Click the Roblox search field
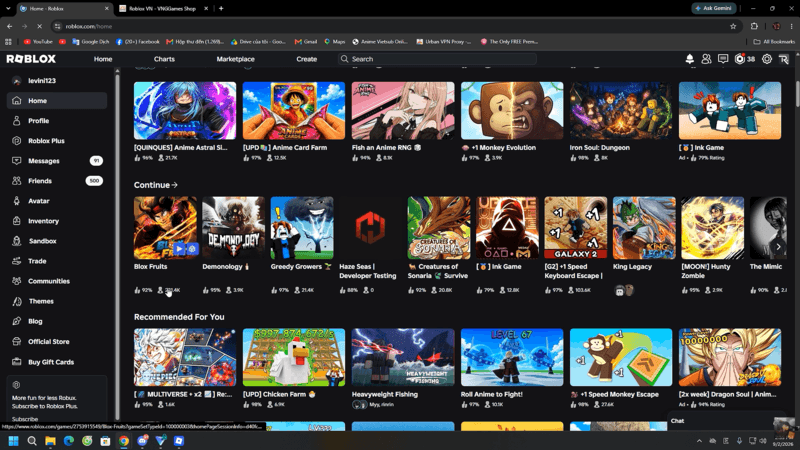Screen dimensions: 800x450 (x=437, y=59)
